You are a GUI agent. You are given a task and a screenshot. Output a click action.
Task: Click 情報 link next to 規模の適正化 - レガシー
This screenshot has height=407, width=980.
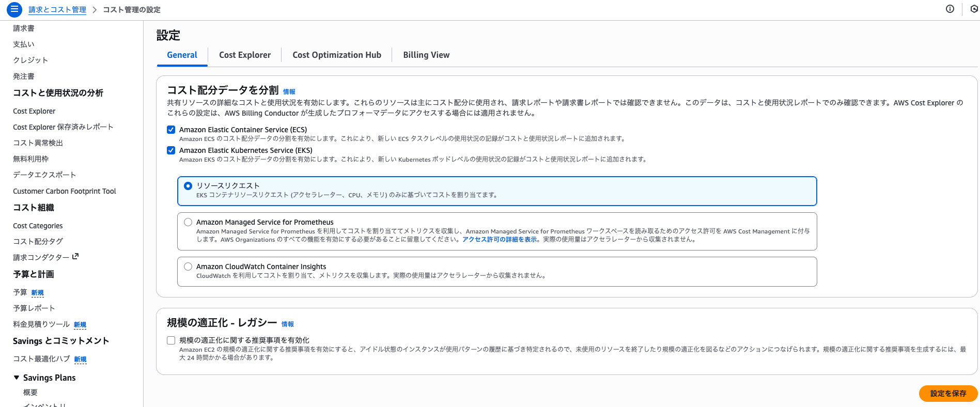tap(288, 324)
